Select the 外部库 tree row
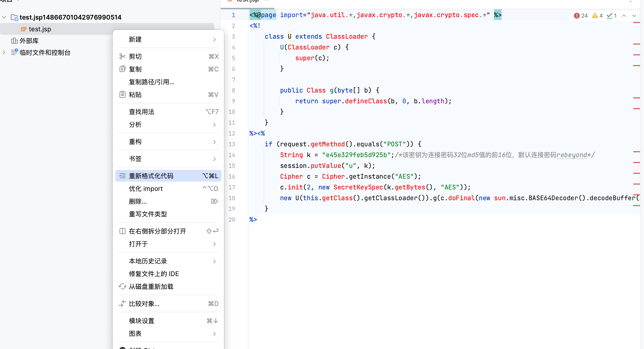The image size is (644, 349). click(107, 41)
